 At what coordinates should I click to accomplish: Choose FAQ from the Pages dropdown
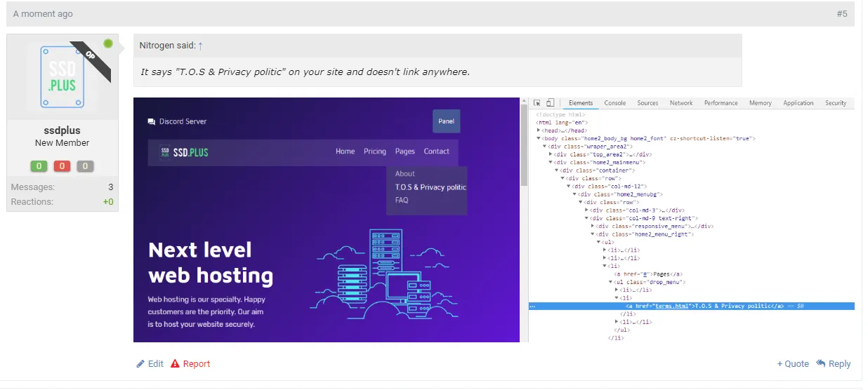[x=402, y=200]
